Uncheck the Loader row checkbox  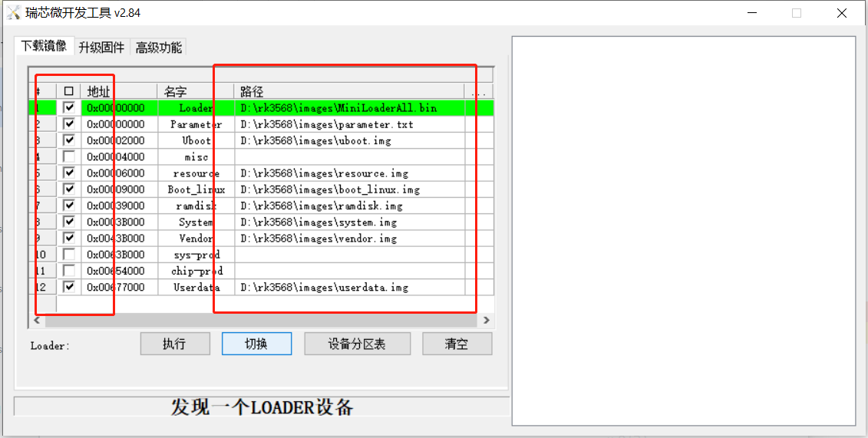(68, 108)
